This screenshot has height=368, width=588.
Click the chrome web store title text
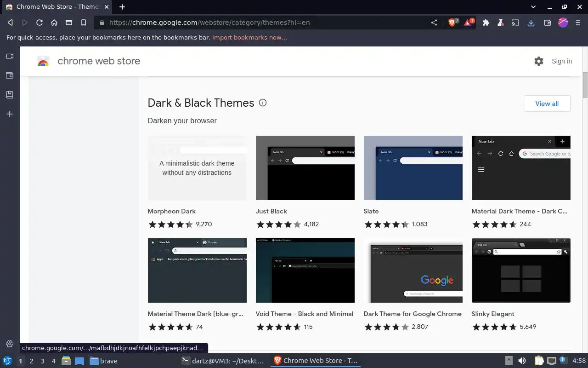point(99,61)
